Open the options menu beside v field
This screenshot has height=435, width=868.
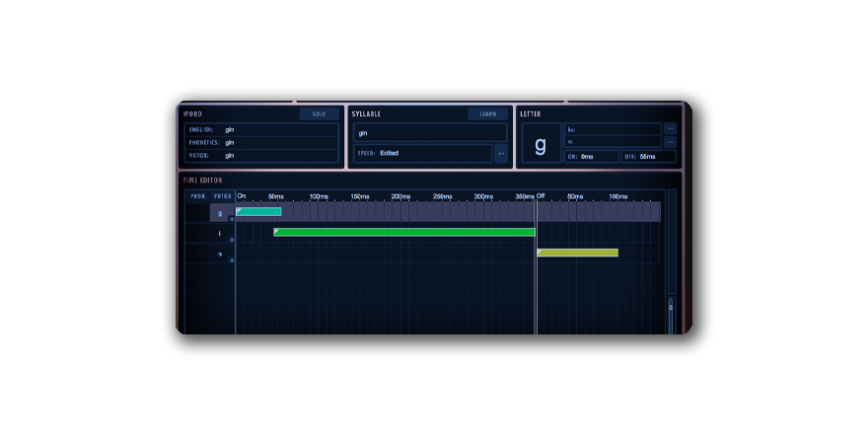(670, 142)
